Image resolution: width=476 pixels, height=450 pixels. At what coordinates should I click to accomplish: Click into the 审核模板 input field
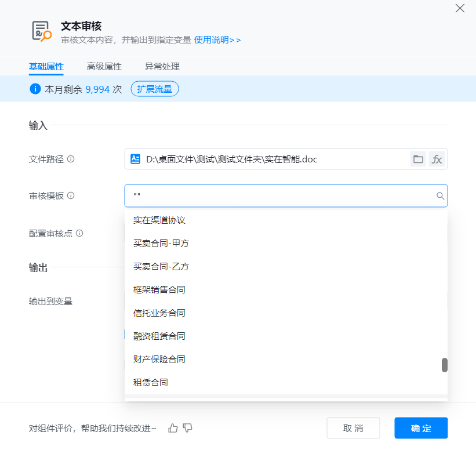278,196
